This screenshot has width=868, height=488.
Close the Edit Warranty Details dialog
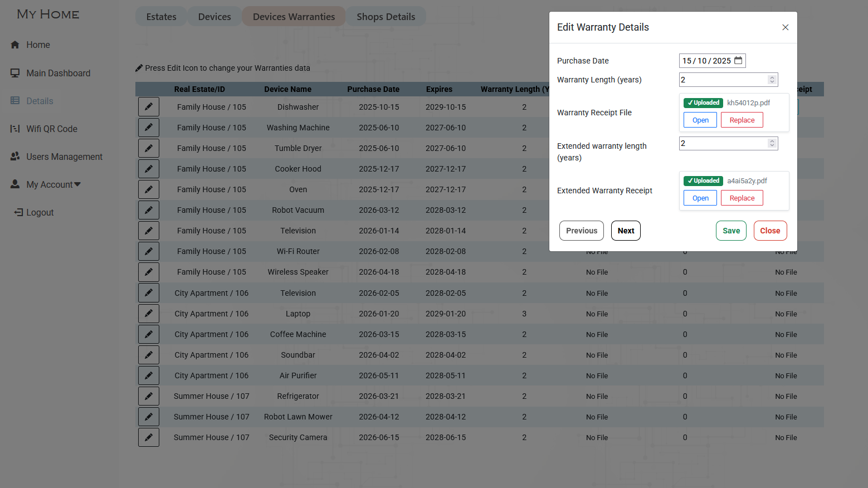click(785, 27)
